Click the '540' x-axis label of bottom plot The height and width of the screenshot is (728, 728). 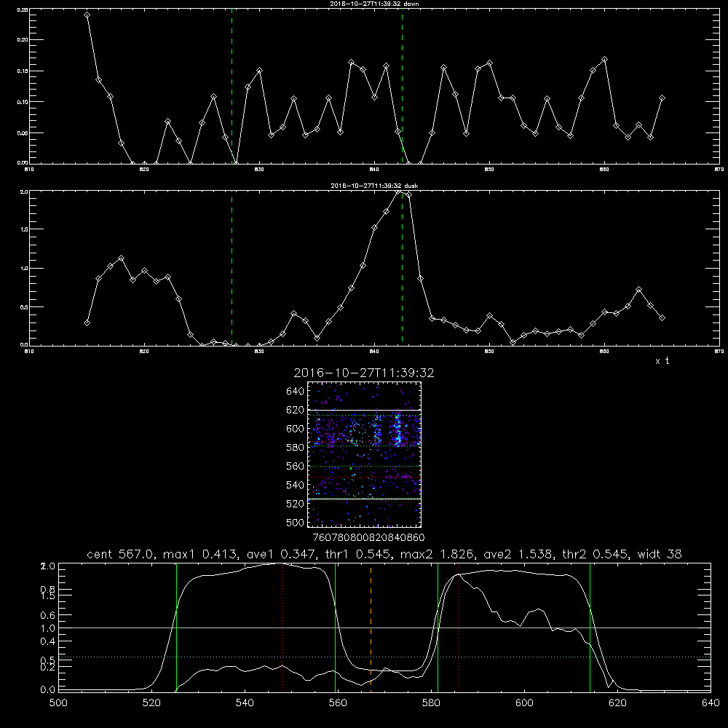[245, 703]
